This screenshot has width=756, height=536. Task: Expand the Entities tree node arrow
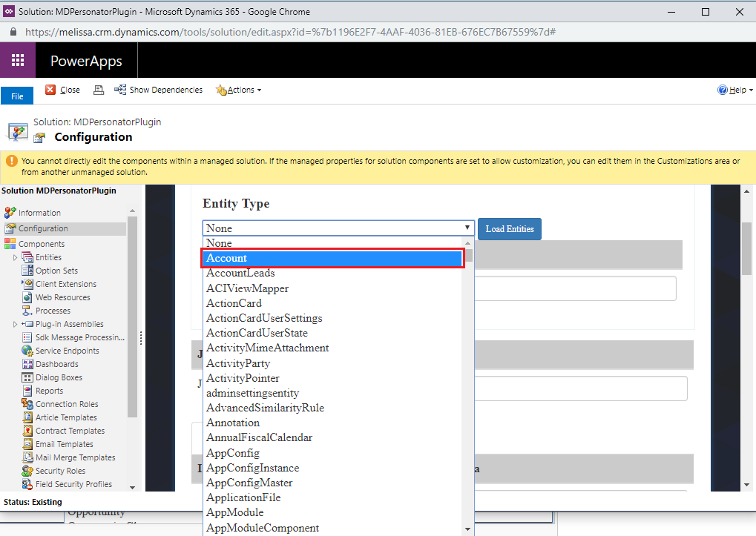[x=15, y=258]
